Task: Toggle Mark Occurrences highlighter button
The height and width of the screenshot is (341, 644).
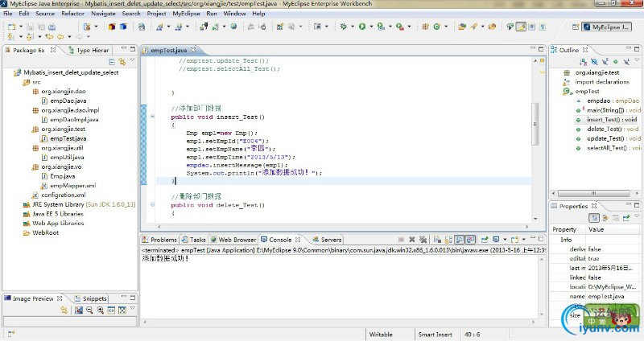Action: [521, 27]
